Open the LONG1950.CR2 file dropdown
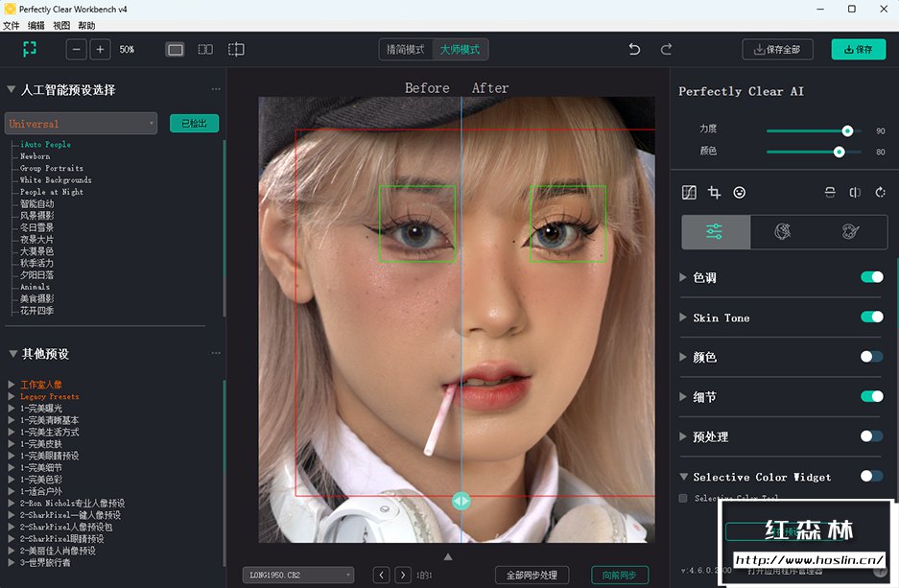The width and height of the screenshot is (899, 588). coord(298,575)
